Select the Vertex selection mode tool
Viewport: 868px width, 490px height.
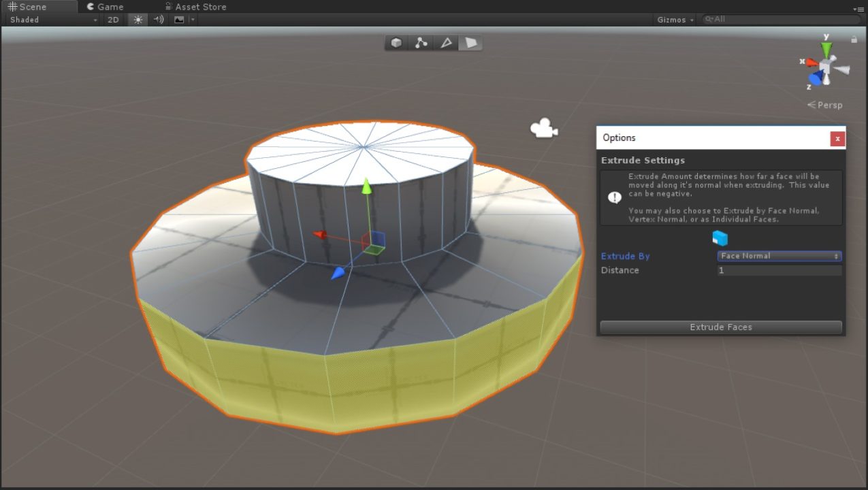(421, 42)
